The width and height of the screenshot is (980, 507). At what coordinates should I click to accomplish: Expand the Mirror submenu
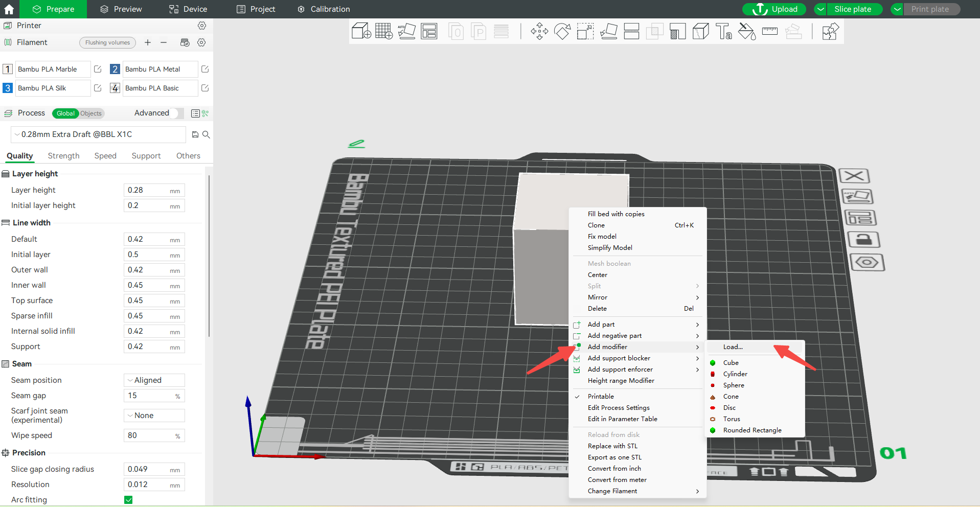637,297
